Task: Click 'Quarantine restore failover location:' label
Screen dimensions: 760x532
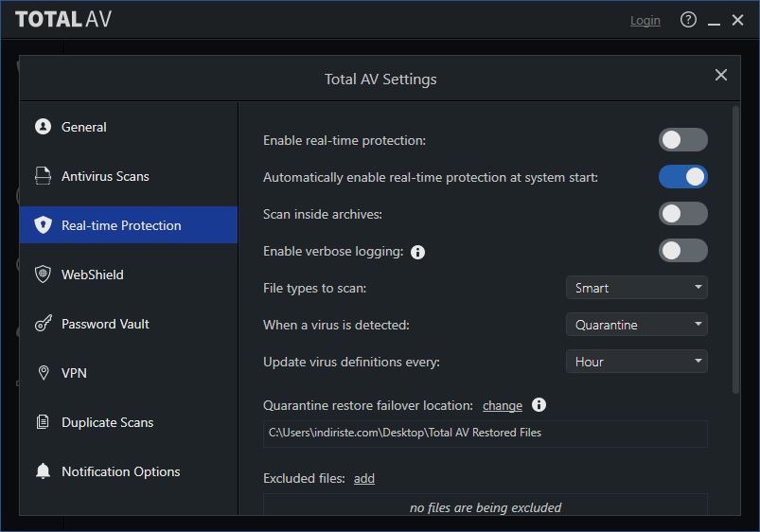Action: tap(368, 405)
